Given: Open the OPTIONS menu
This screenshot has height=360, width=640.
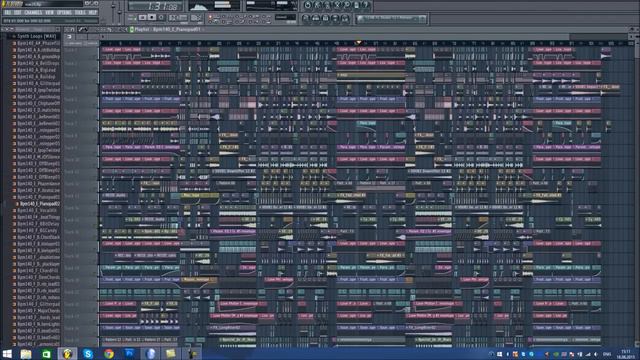Looking at the screenshot, I should tap(64, 13).
